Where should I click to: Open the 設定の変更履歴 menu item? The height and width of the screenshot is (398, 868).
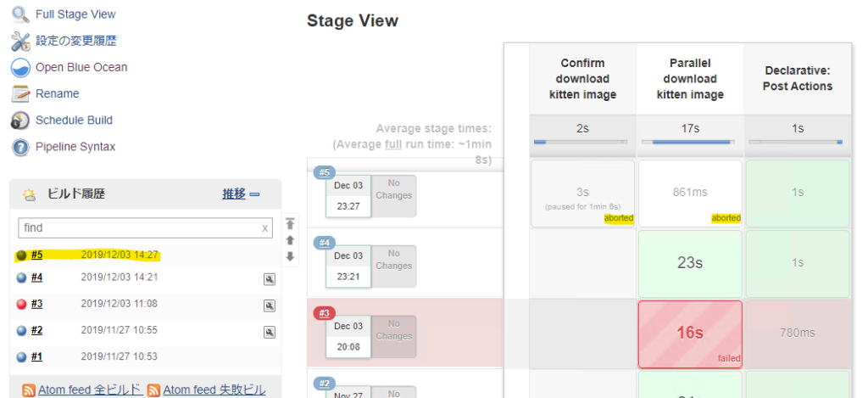tap(75, 41)
